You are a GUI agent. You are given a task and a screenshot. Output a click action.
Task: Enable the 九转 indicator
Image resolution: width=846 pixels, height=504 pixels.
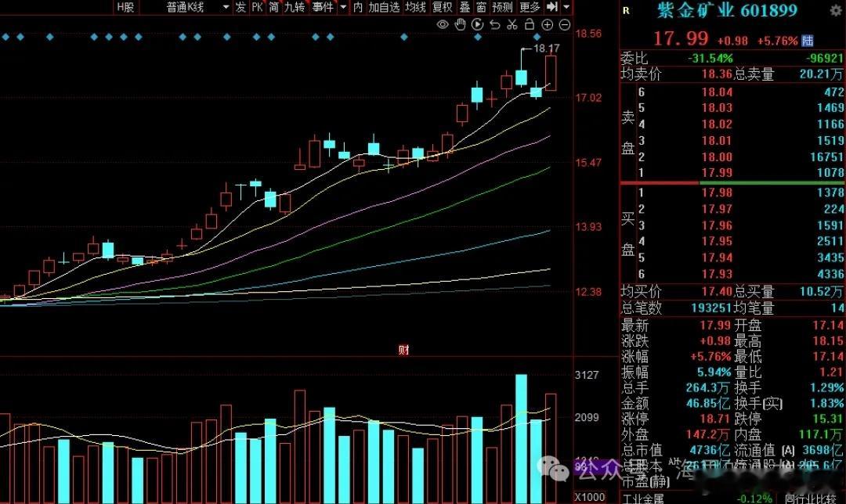[x=295, y=7]
